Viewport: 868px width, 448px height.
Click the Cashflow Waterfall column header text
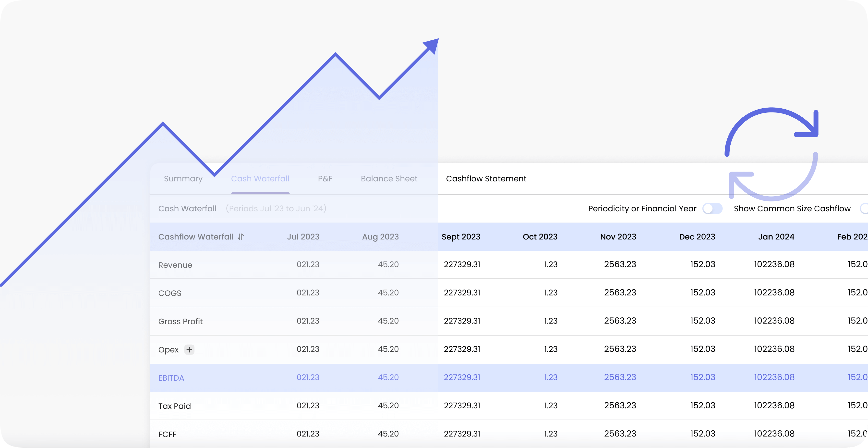pyautogui.click(x=196, y=237)
